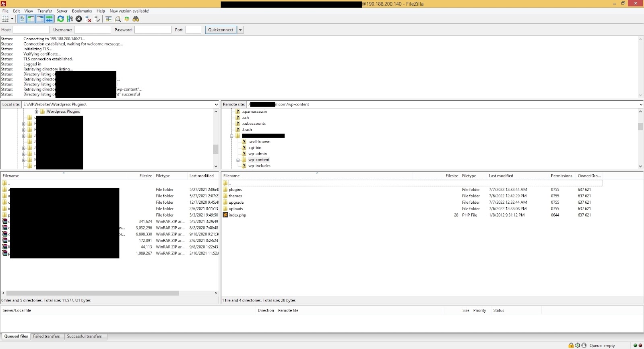Select the .spamassassin remote folder
The height and width of the screenshot is (349, 644).
(255, 112)
